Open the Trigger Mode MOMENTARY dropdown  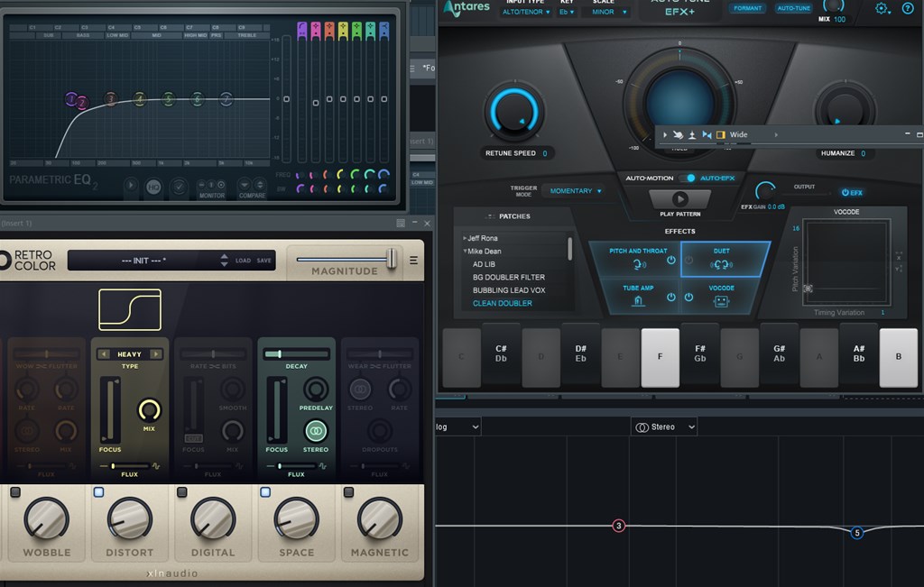tap(576, 191)
